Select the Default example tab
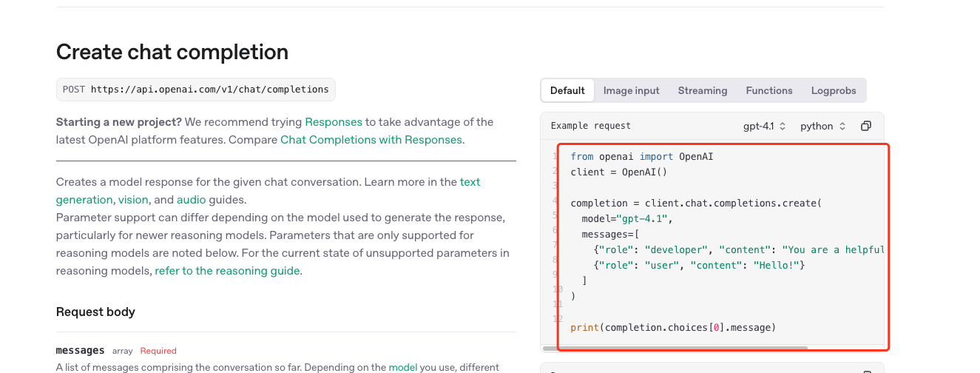This screenshot has width=980, height=373. pos(567,90)
